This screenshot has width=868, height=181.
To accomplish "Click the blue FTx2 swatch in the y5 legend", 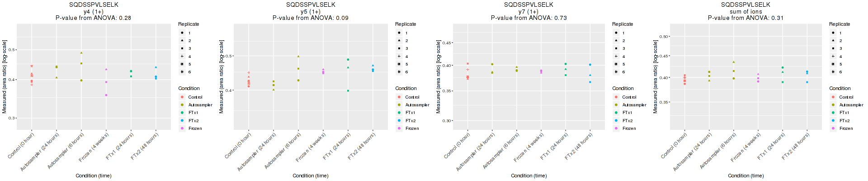I will pos(399,121).
